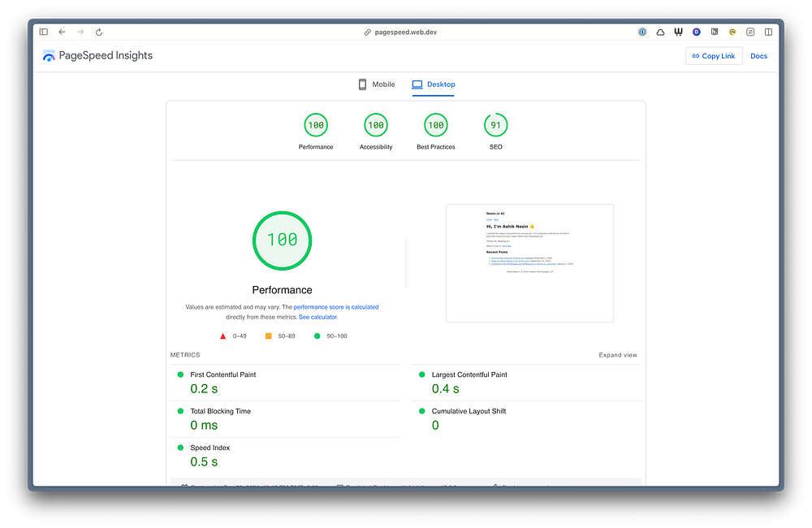Jump to the Accessibility 100 score gauge
Image resolution: width=812 pixels, height=528 pixels.
click(x=376, y=125)
